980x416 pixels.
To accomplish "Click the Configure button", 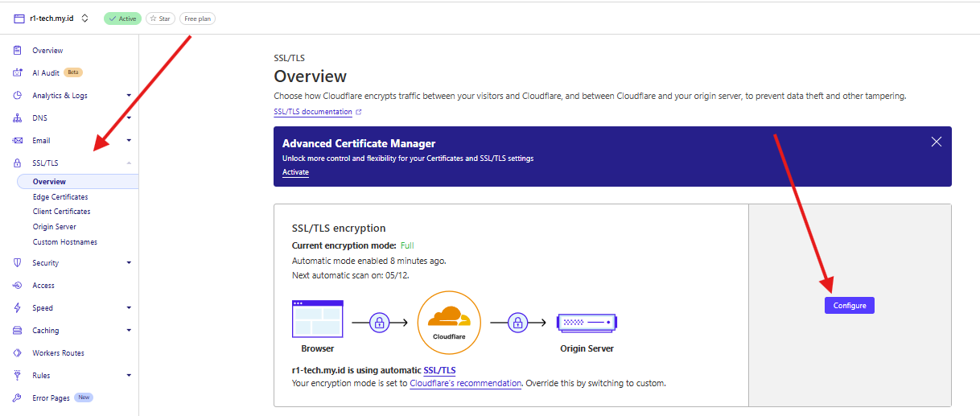I will click(x=849, y=306).
